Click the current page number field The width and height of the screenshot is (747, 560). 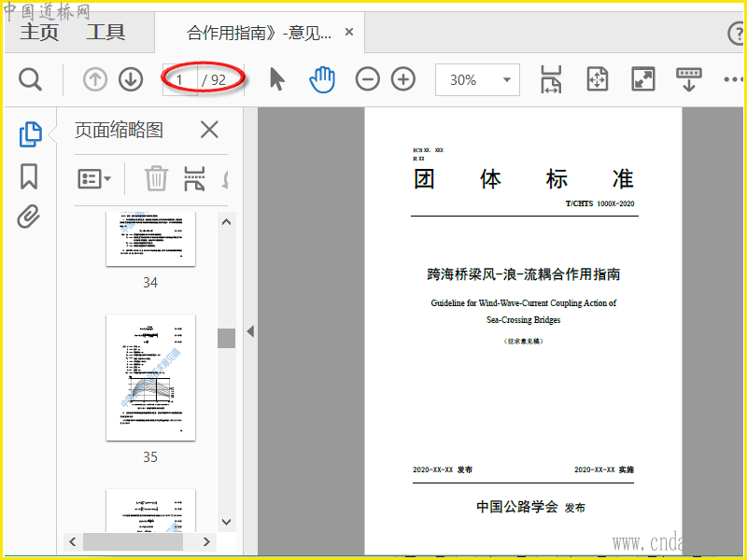[179, 79]
